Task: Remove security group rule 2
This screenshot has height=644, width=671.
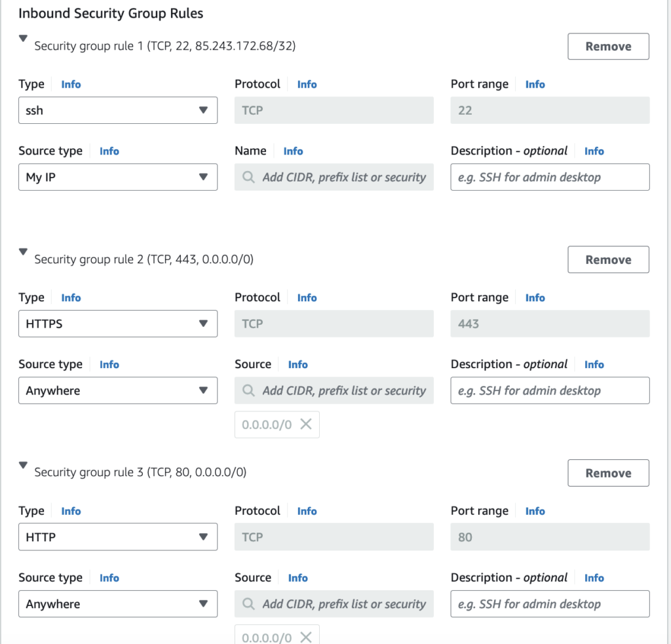Action: coord(608,259)
